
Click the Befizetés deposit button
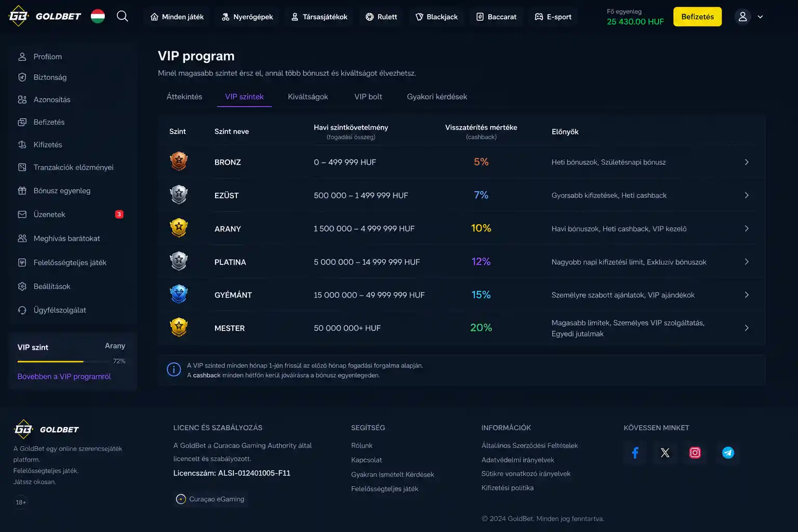click(697, 17)
